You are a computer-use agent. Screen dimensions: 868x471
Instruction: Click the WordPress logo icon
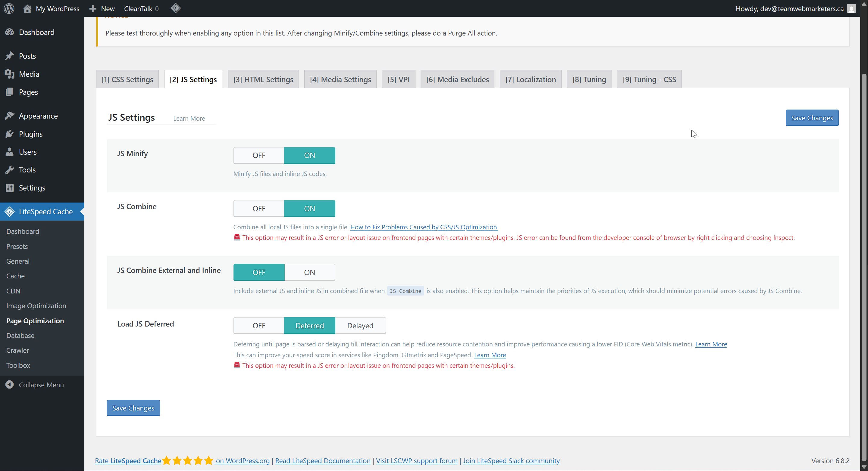[9, 8]
